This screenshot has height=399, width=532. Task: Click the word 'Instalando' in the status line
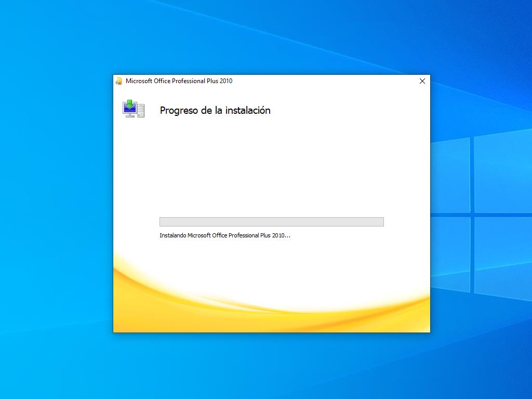click(172, 235)
